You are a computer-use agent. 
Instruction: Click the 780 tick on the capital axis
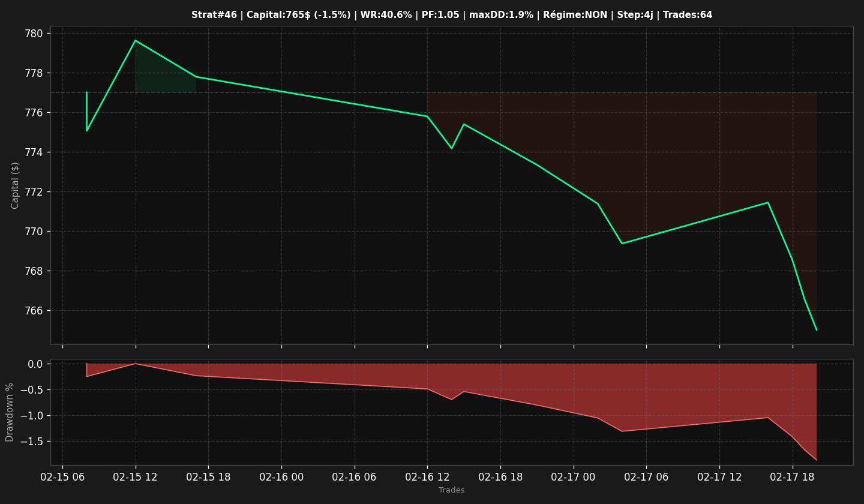[x=34, y=34]
